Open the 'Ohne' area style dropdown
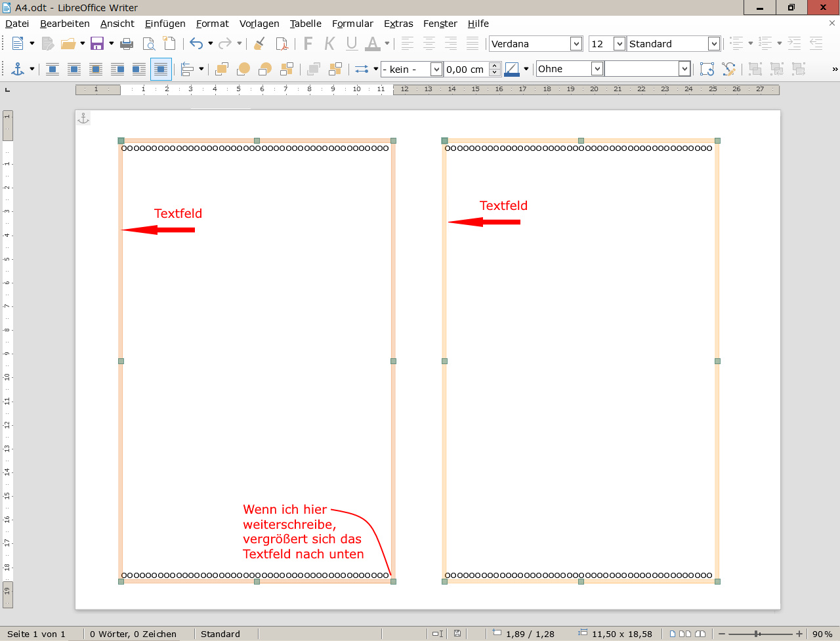840x641 pixels. pos(597,69)
